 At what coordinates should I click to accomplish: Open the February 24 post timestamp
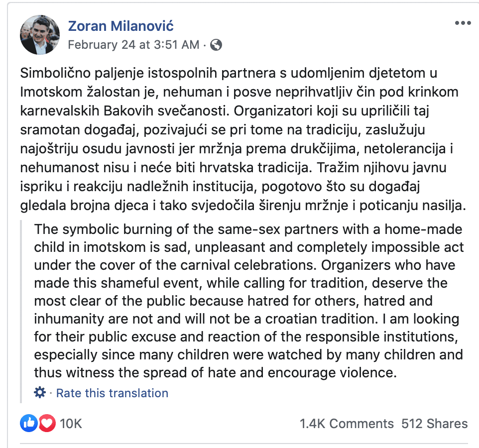(x=133, y=45)
